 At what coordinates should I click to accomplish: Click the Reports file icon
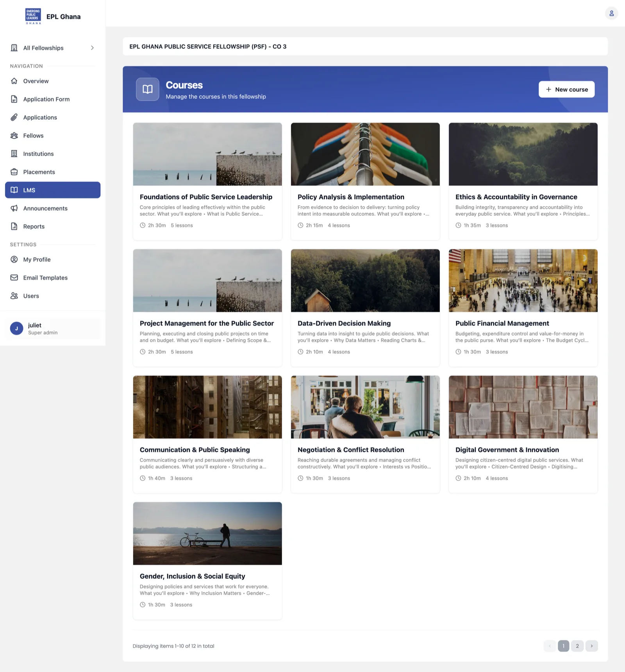coord(14,226)
